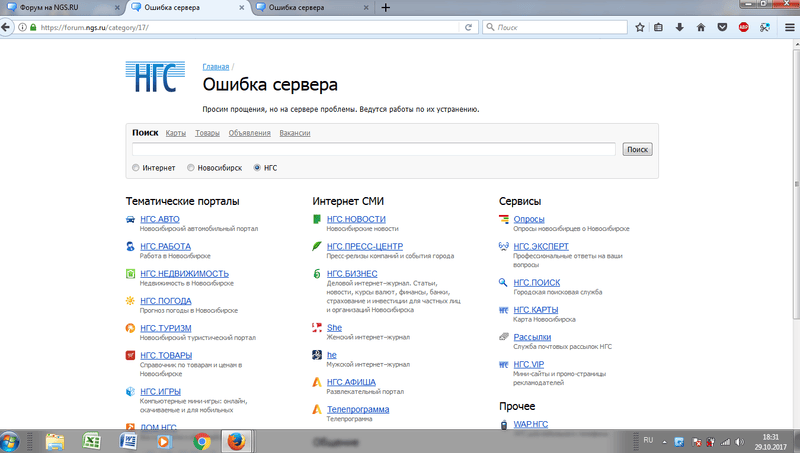Click the bookmark star icon
Viewport: 800px width, 453px height.
(640, 27)
